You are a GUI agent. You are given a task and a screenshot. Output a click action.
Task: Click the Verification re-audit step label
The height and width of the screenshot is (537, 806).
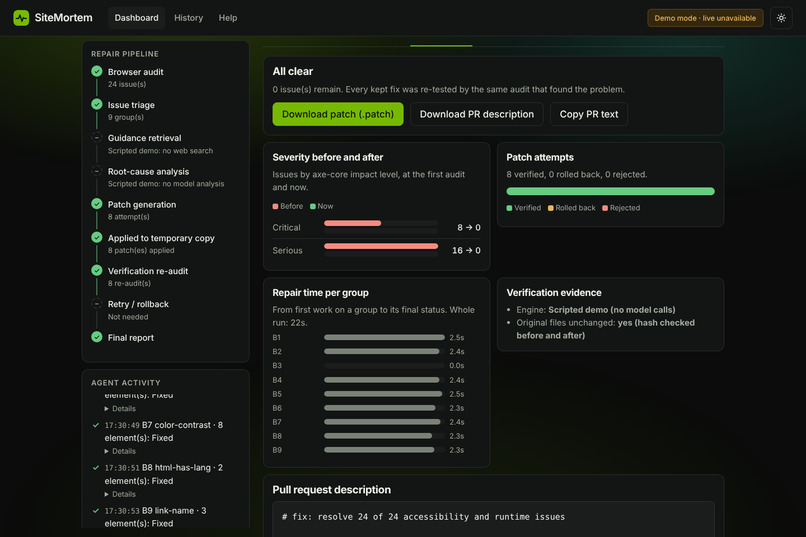click(x=148, y=271)
